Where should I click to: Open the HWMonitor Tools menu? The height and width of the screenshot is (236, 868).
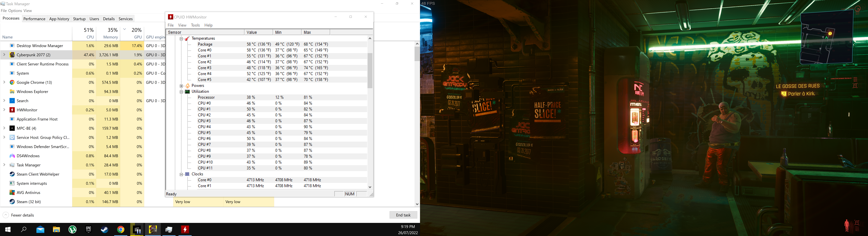coord(195,25)
